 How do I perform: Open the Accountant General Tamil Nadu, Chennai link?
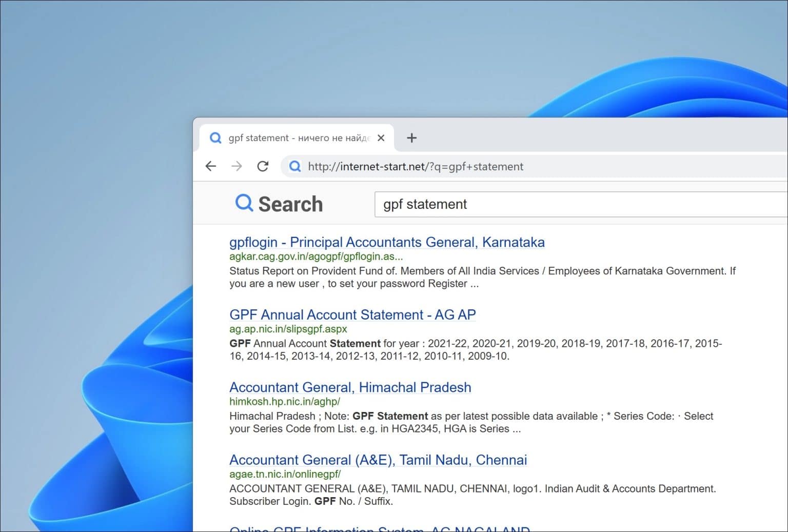[378, 460]
